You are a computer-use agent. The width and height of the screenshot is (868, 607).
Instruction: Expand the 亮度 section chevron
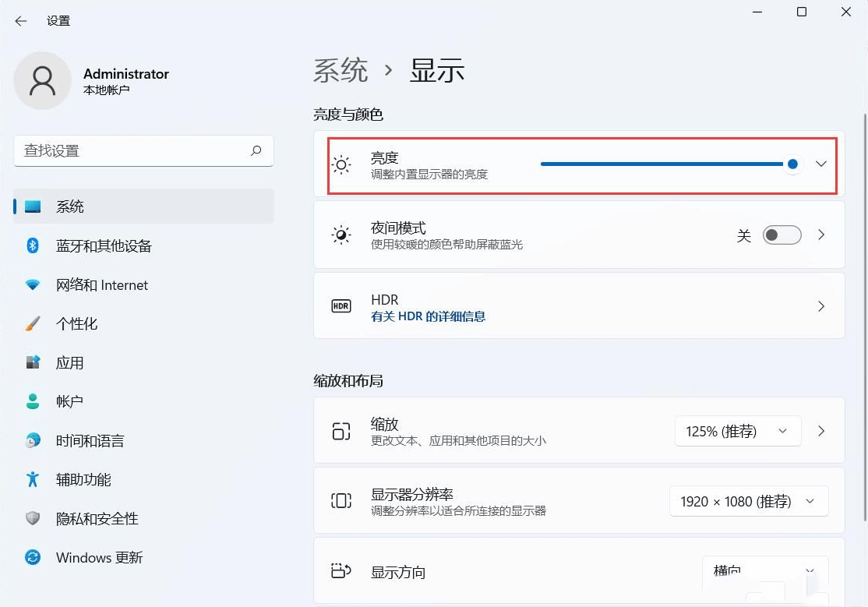820,164
